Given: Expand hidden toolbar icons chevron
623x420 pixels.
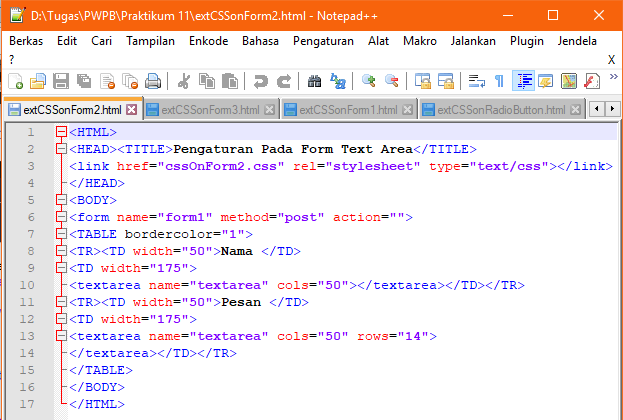Looking at the screenshot, I should [613, 76].
